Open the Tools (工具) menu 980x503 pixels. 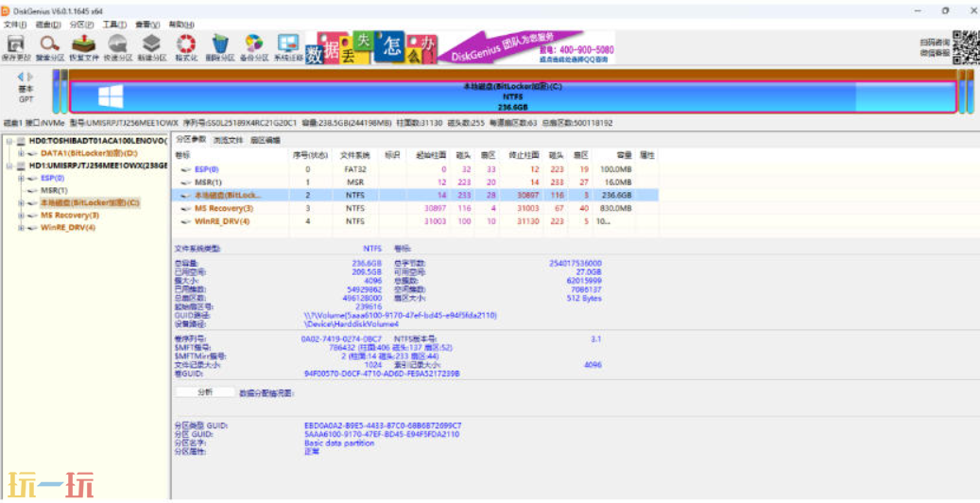(114, 25)
